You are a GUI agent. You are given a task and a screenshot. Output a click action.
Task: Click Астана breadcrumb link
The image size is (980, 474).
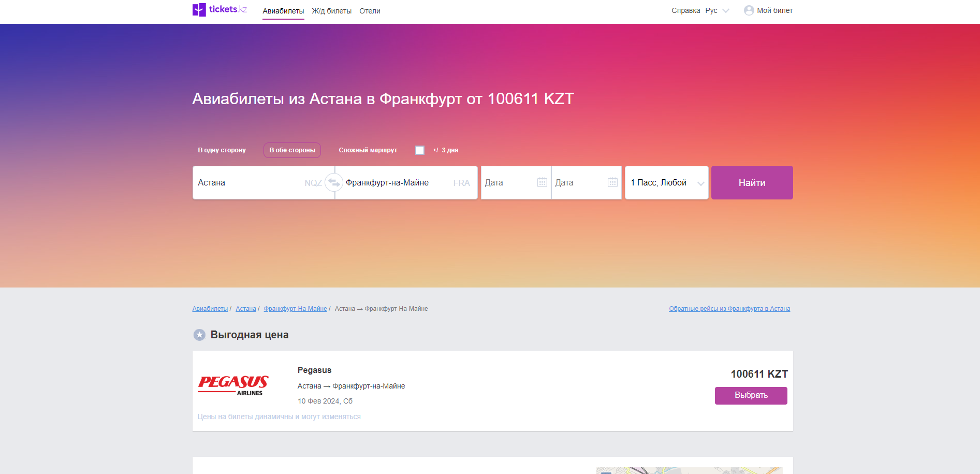tap(246, 309)
